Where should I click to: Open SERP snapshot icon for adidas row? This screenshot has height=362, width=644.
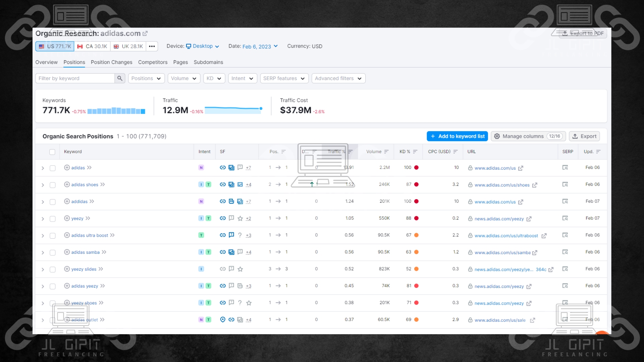click(x=565, y=168)
